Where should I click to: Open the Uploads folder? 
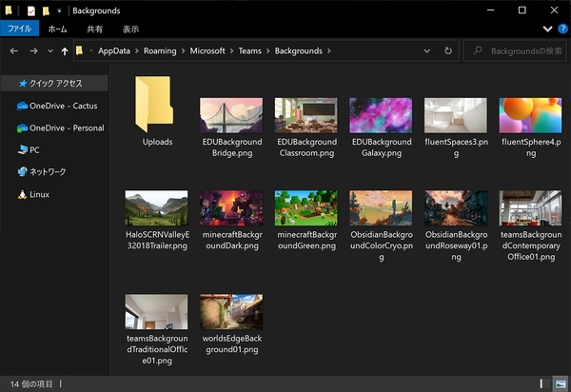[157, 114]
